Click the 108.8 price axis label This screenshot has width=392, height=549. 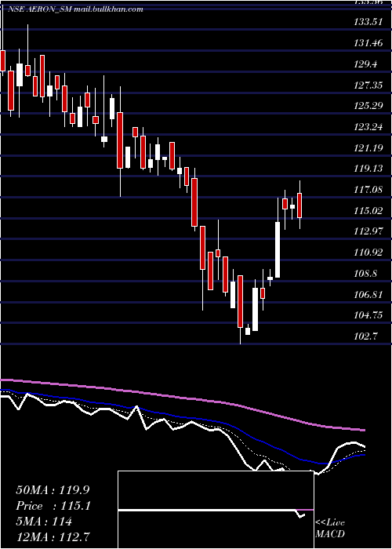coord(366,273)
